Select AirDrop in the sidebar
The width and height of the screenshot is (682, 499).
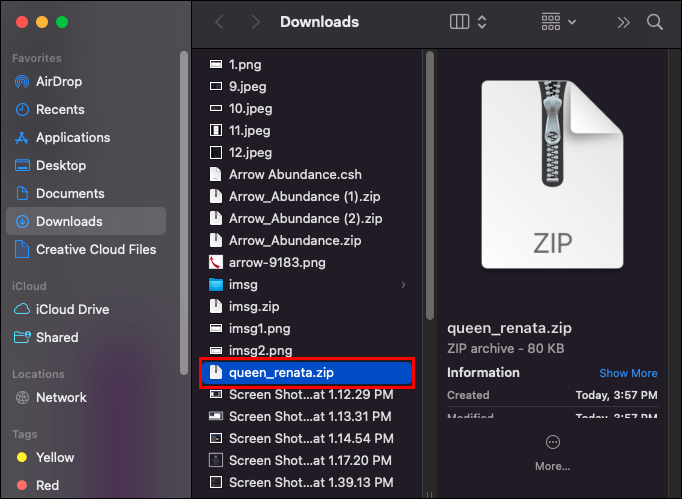pos(59,81)
